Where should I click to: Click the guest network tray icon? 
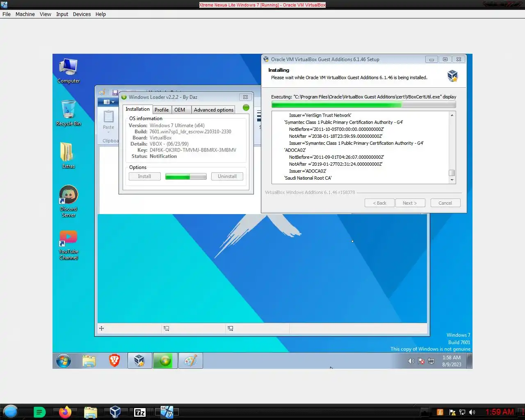pyautogui.click(x=431, y=361)
